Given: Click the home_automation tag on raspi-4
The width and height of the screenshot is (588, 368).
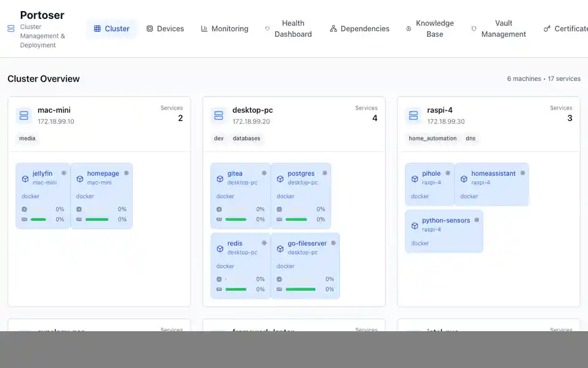Looking at the screenshot, I should [x=433, y=138].
